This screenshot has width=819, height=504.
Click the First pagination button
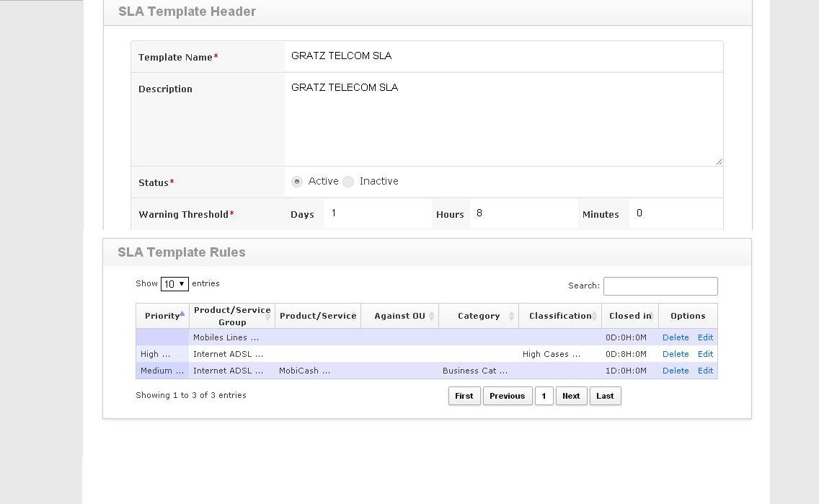point(464,395)
